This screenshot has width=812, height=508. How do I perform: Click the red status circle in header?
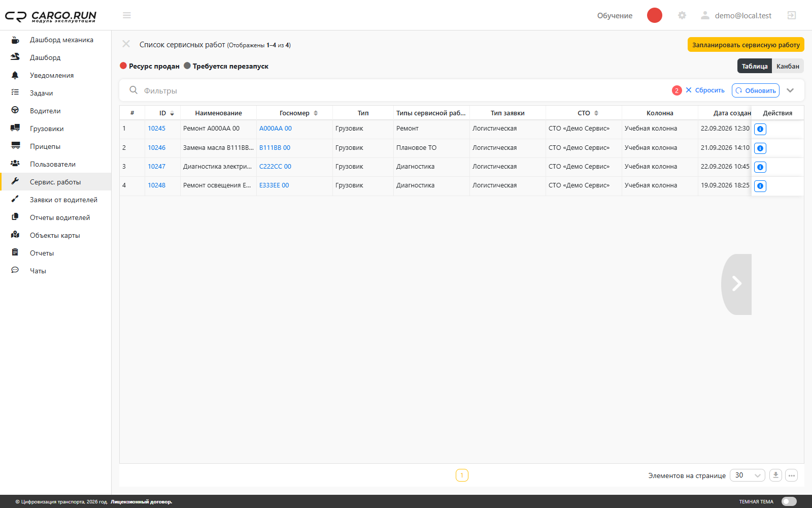655,15
